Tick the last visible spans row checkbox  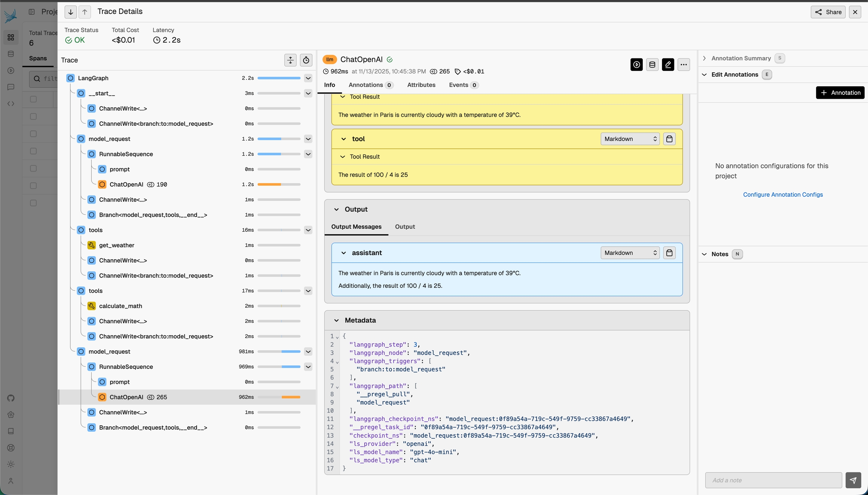(x=33, y=203)
